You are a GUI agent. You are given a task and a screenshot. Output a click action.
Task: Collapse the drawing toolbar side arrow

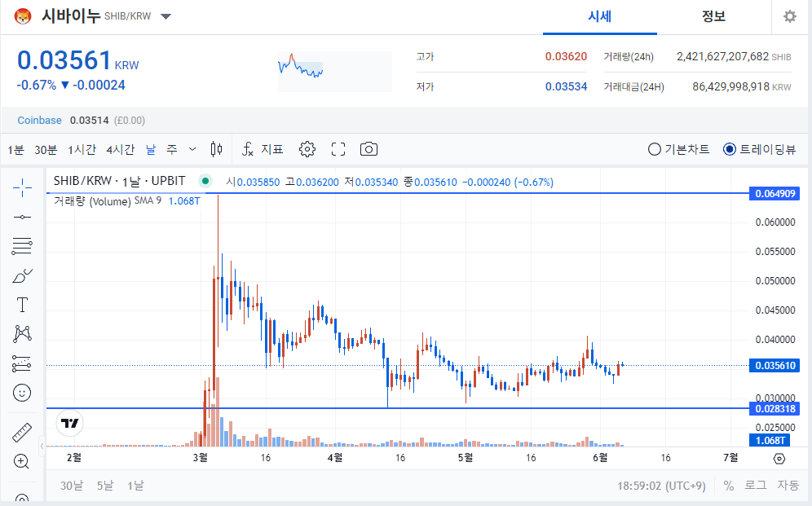42,445
